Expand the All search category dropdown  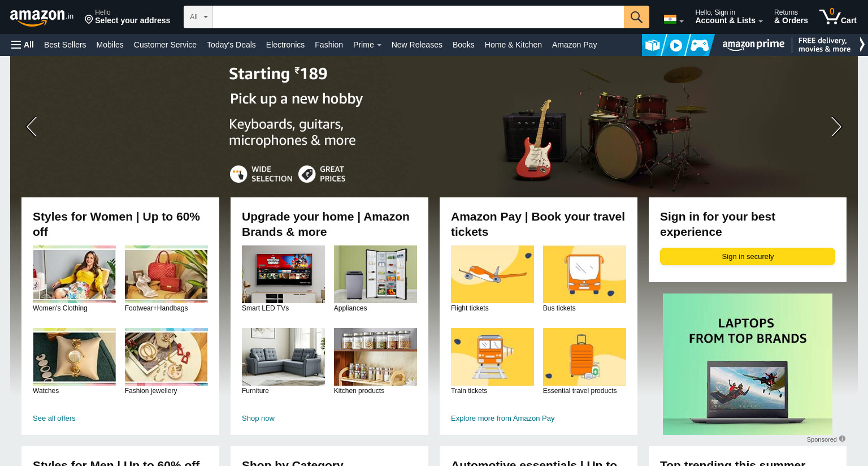coord(198,17)
